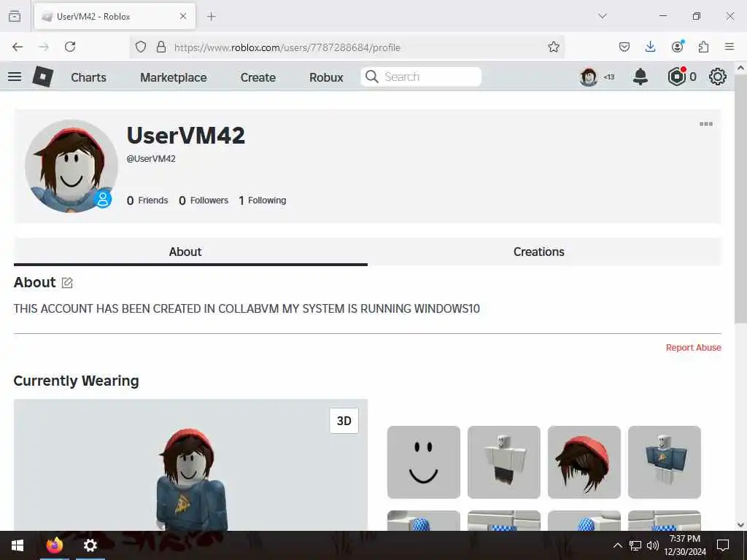This screenshot has height=560, width=747.
Task: Click the avatar headshot in navbar
Action: pyautogui.click(x=589, y=77)
